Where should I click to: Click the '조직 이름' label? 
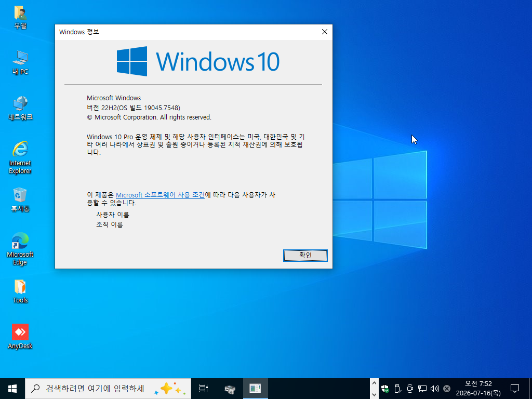(x=109, y=224)
